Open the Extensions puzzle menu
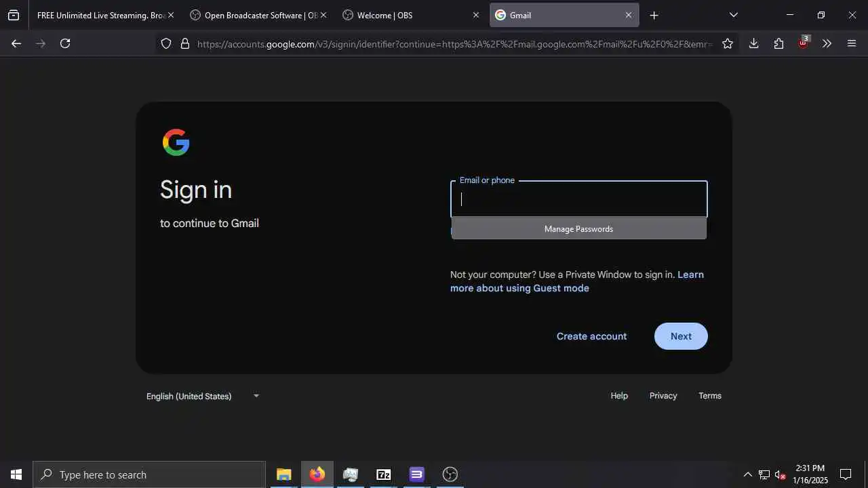This screenshot has height=488, width=868. pos(778,43)
